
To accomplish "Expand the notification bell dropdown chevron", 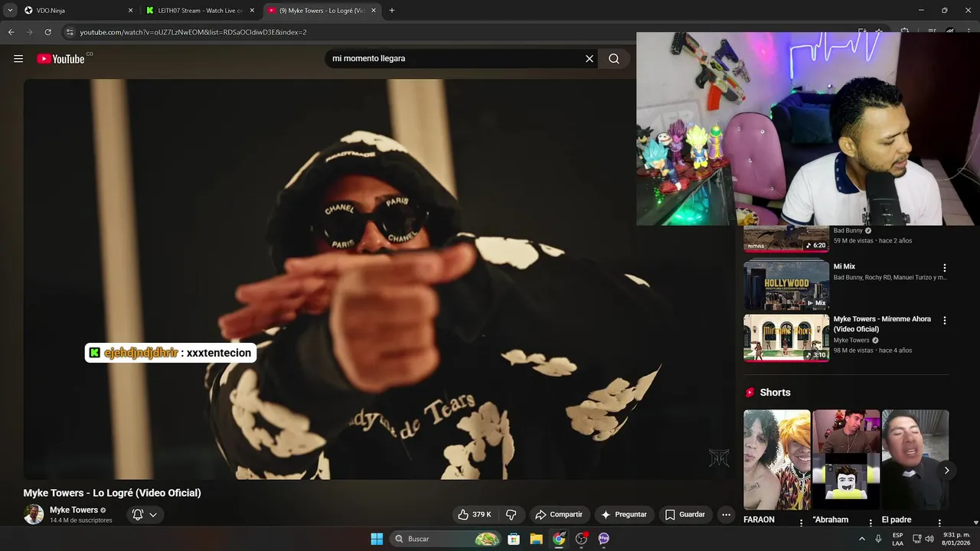I will point(153,514).
